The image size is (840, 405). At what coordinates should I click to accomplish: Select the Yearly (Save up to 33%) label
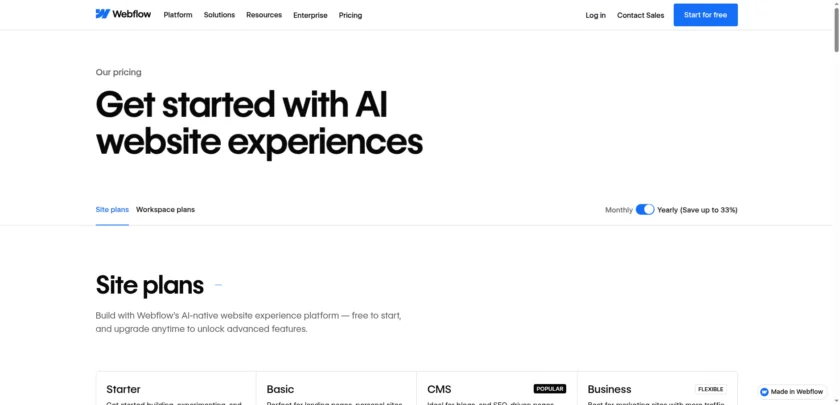[x=697, y=210]
